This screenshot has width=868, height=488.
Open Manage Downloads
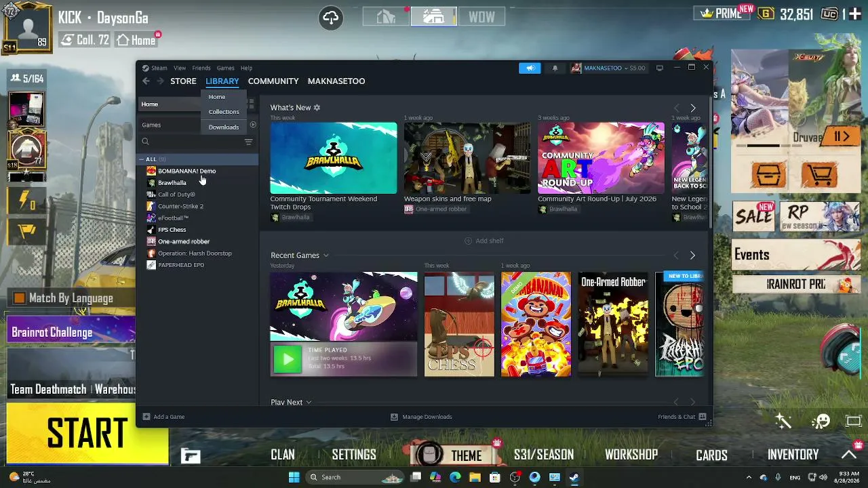point(421,417)
